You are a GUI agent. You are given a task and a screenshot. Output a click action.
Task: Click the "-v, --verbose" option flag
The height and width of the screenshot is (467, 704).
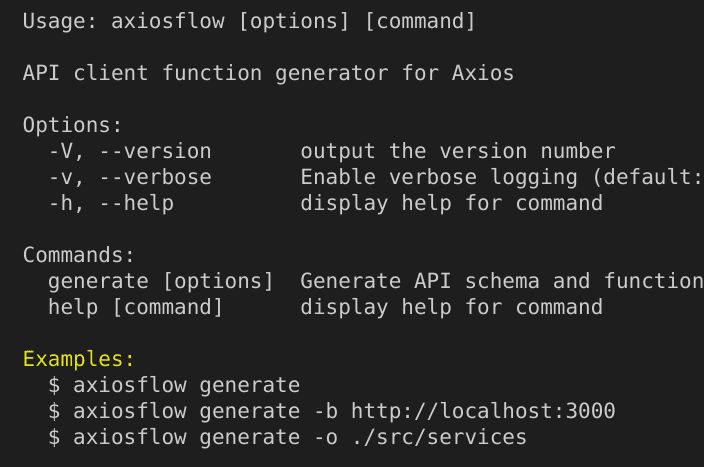click(x=130, y=177)
